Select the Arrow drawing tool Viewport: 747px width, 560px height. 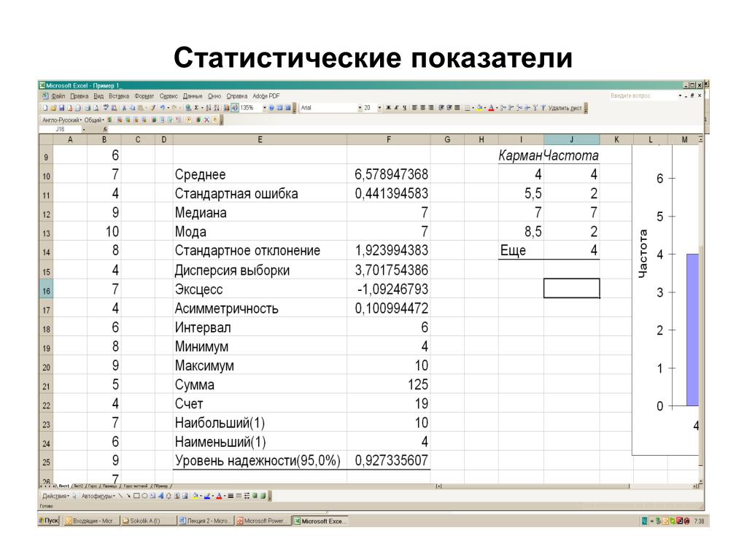coord(128,496)
